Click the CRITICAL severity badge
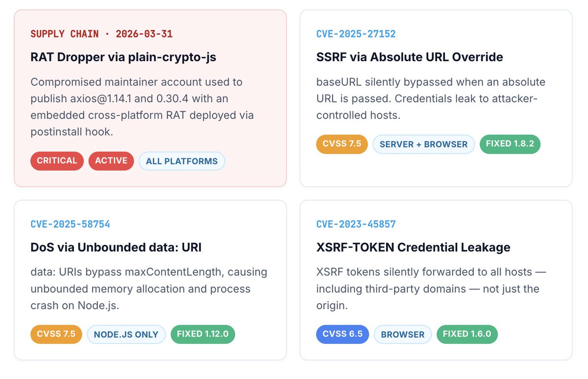 click(x=57, y=161)
